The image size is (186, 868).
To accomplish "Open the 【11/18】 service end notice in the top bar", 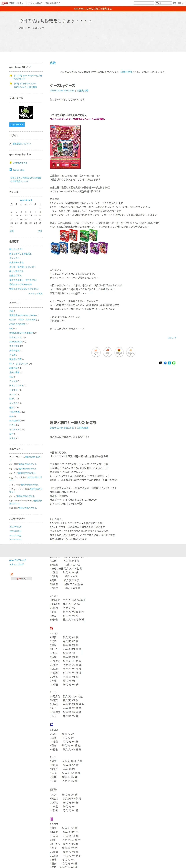I will [43, 3].
